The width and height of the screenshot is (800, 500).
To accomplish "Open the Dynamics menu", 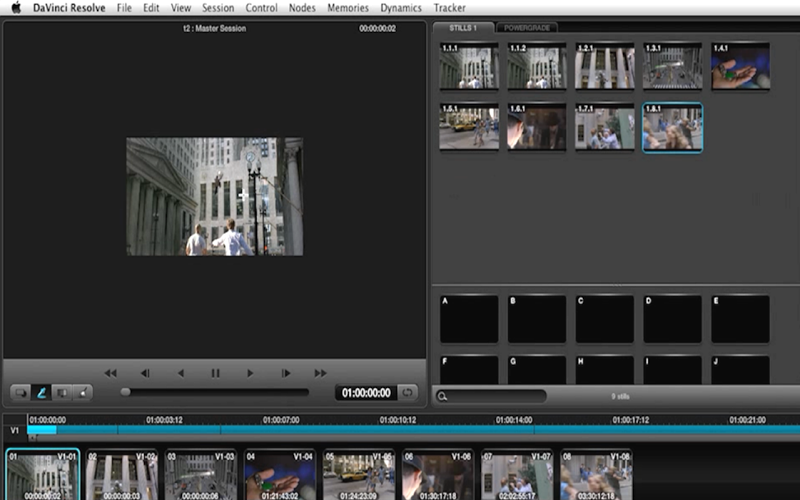I will point(401,8).
